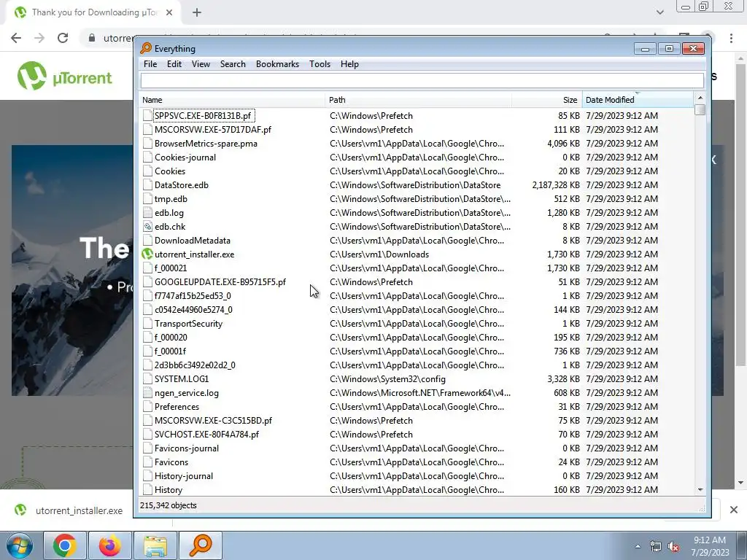Reload the Chrome page
The height and width of the screenshot is (560, 747).
coord(63,38)
